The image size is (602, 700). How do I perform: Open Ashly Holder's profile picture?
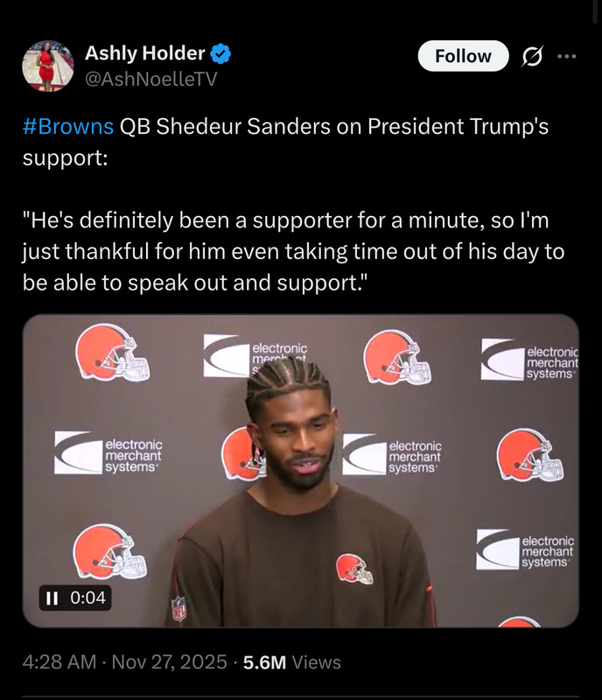pyautogui.click(x=48, y=66)
